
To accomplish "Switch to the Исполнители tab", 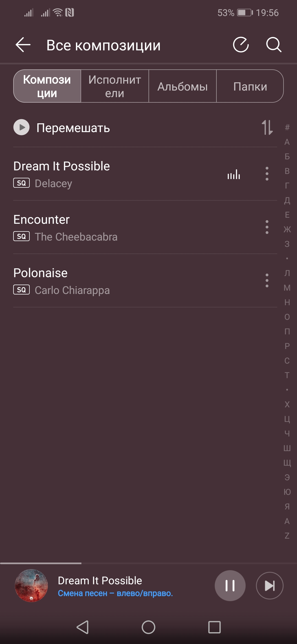I will (115, 86).
